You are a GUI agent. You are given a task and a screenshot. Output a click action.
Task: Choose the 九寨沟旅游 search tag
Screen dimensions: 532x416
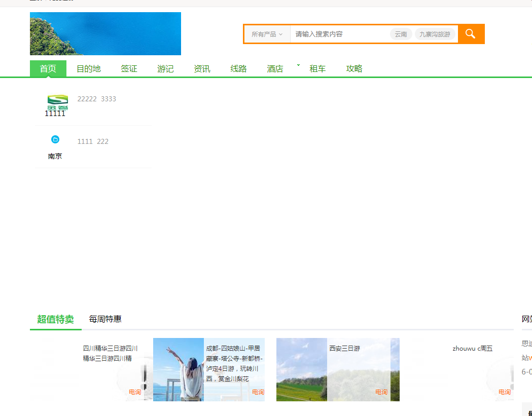tap(435, 34)
